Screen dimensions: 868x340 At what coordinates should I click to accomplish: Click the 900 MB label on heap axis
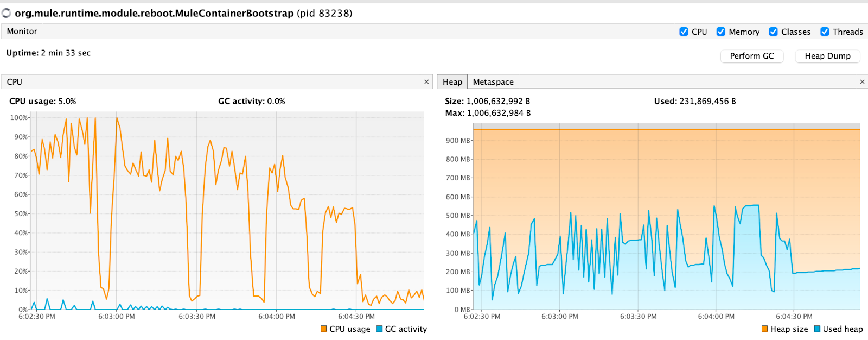point(458,141)
